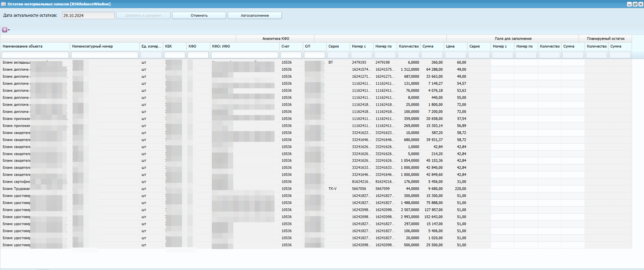
Task: Click the Наименование объекта filter field
Action: click(35, 55)
